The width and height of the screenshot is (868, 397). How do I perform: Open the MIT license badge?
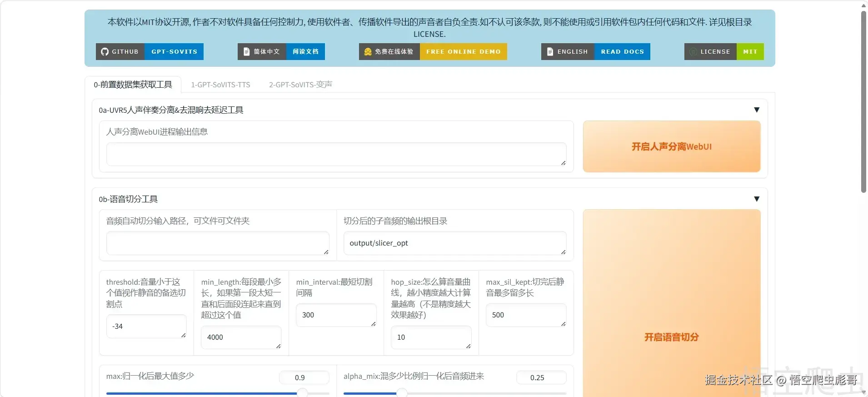point(750,52)
